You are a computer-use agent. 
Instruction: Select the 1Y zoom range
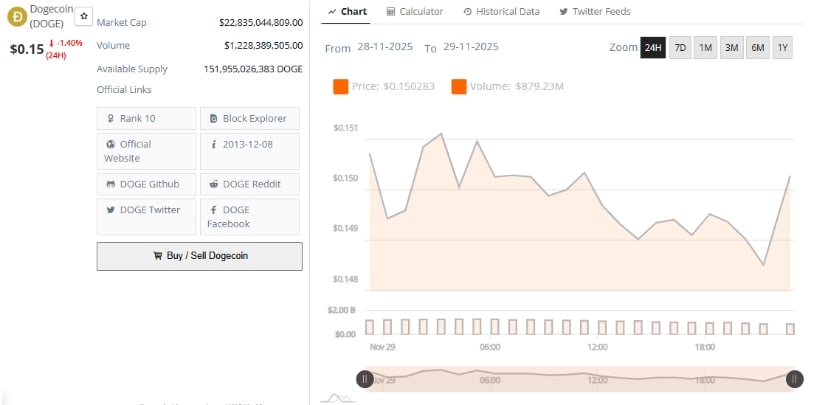click(782, 48)
